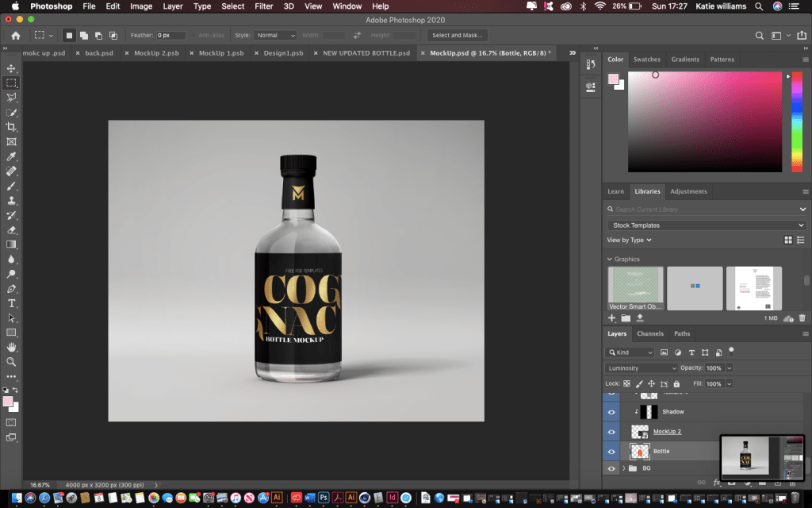
Task: Hide the Bottle layer
Action: click(611, 451)
